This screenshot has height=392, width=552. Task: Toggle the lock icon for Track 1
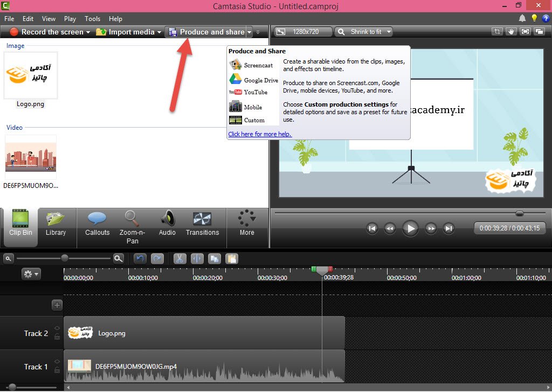pos(57,370)
